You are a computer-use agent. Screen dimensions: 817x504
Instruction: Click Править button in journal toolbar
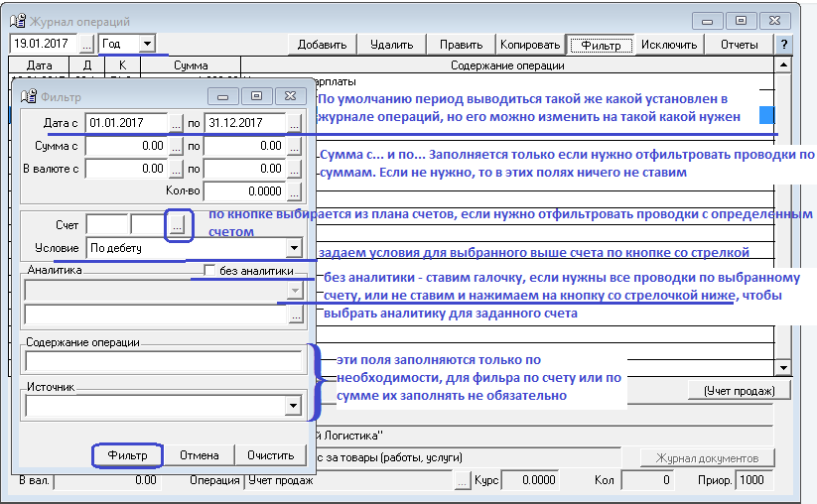click(462, 45)
